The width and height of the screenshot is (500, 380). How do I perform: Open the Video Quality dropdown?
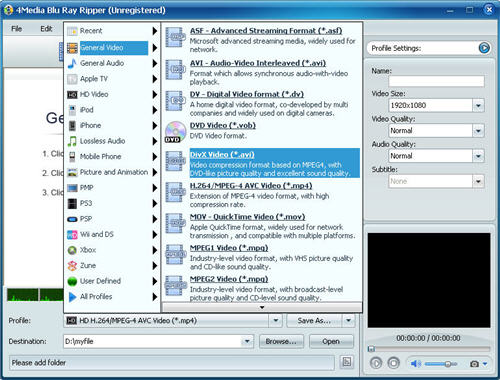[478, 131]
